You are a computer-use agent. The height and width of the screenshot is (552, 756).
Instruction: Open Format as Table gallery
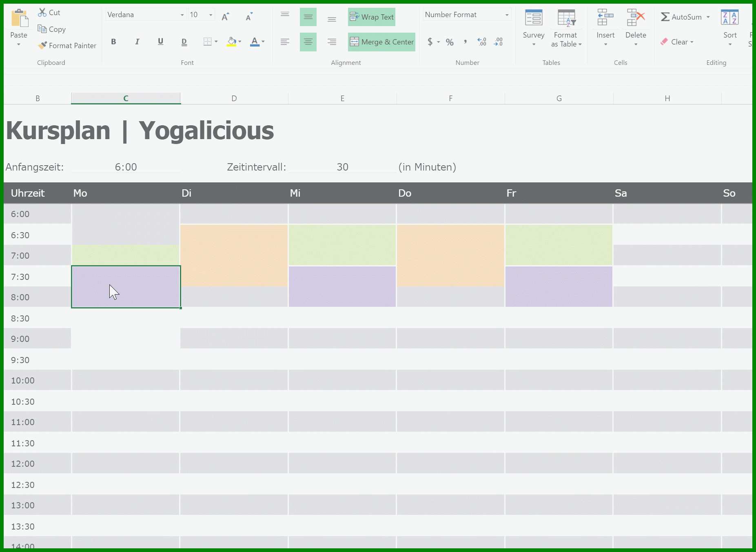point(566,28)
